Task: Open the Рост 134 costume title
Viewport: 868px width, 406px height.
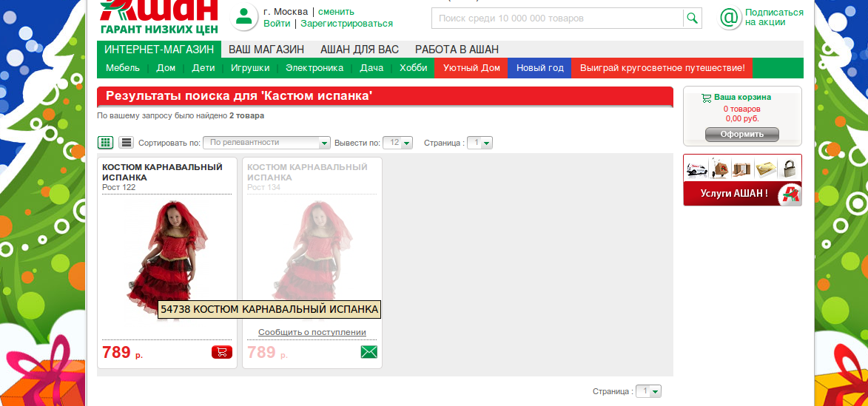Action: coord(307,172)
